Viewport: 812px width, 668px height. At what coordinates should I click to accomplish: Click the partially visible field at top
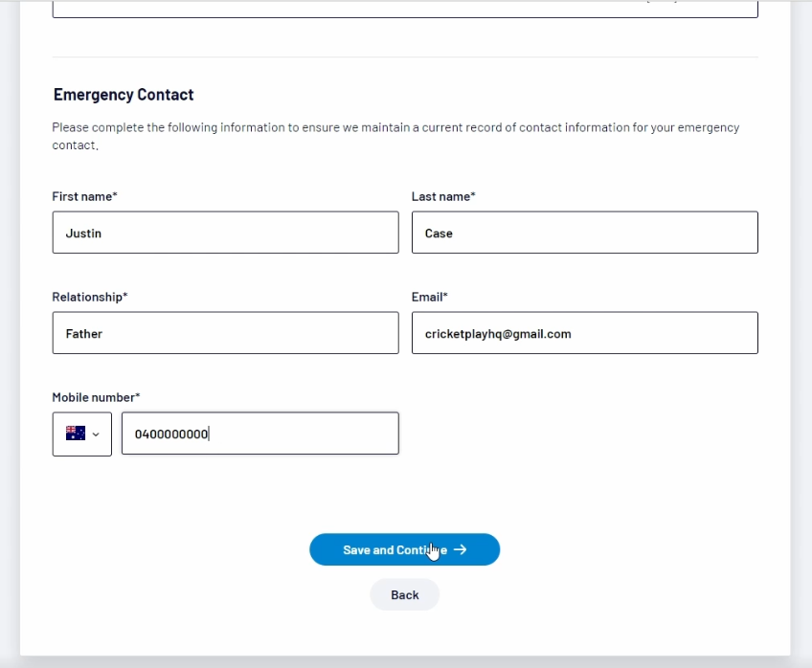click(x=405, y=10)
